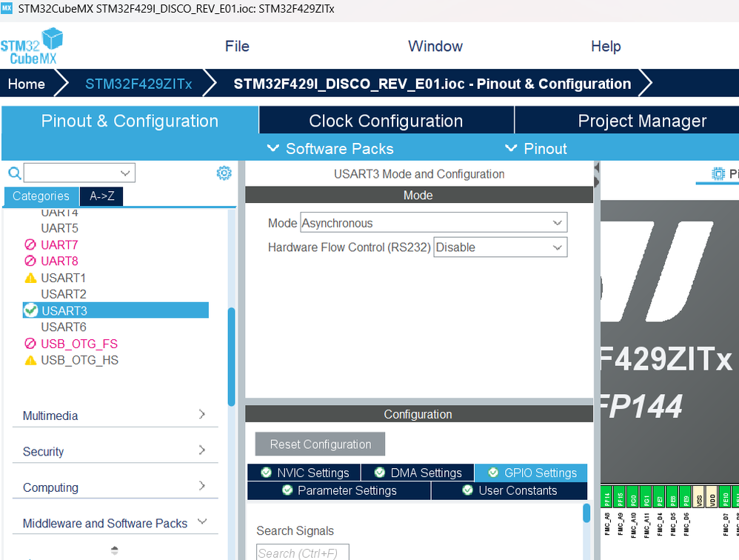Collapse Middleware and Software Packs category

coord(115,523)
